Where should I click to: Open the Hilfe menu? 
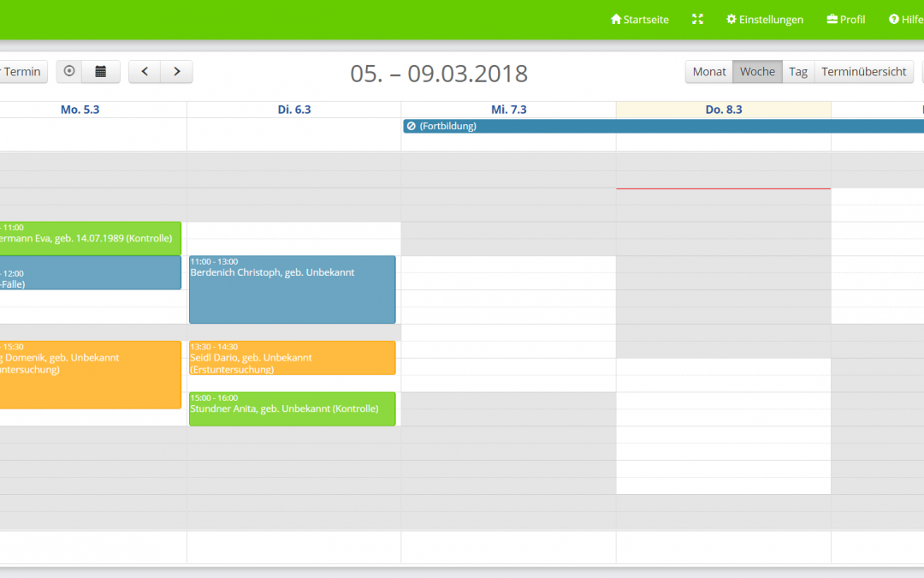click(x=906, y=20)
